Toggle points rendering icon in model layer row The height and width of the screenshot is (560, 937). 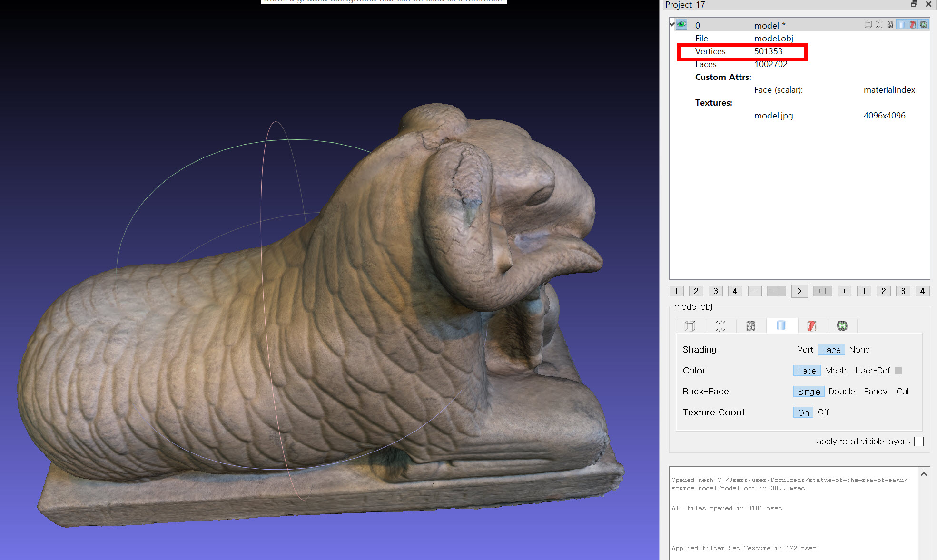click(x=879, y=25)
